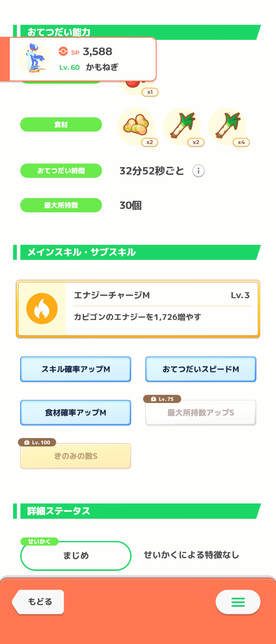Select the 食材確率アップM sub skill
This screenshot has height=644, width=276.
click(76, 412)
